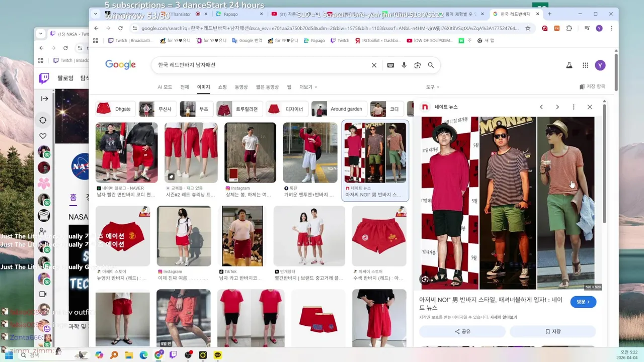This screenshot has width=644, height=362.
Task: Open the 짧은 동영상 tab
Action: [x=267, y=87]
